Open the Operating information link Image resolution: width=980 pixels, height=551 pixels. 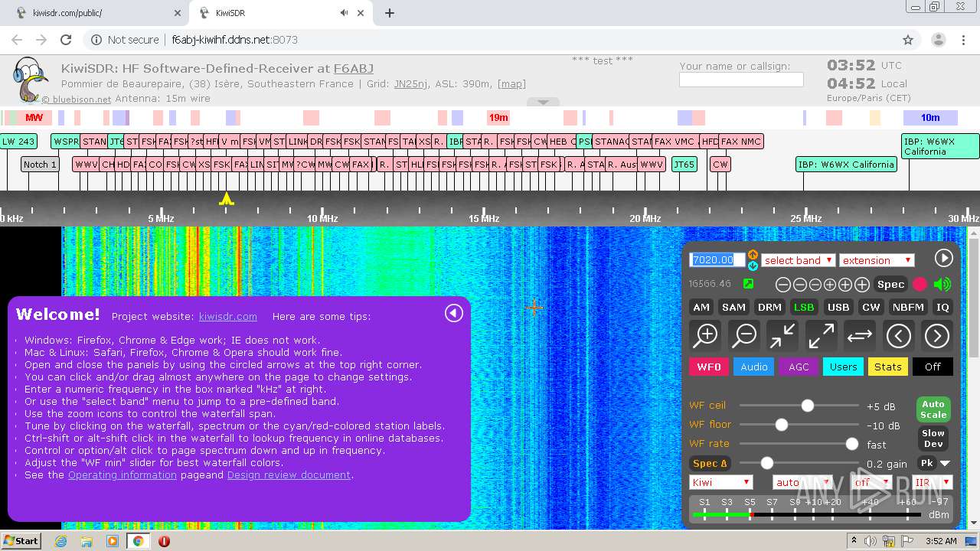click(122, 474)
